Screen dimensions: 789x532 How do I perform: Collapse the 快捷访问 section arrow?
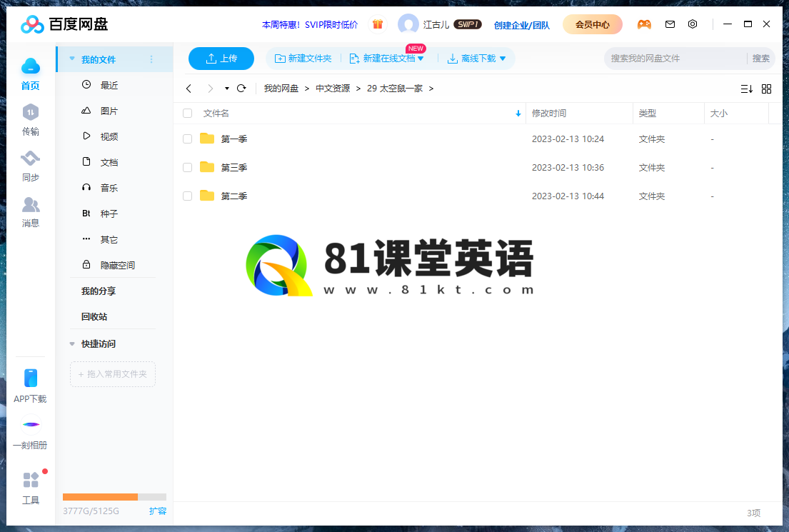(72, 343)
